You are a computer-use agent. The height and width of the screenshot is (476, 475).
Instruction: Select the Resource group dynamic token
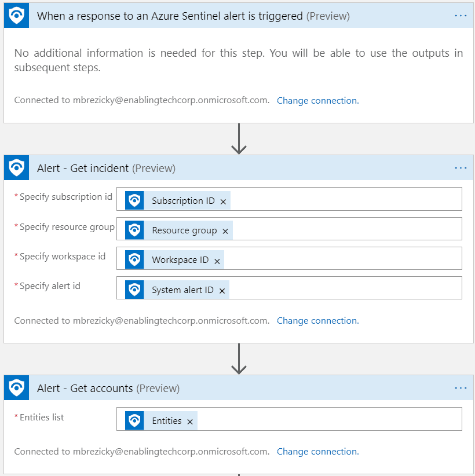(x=179, y=230)
